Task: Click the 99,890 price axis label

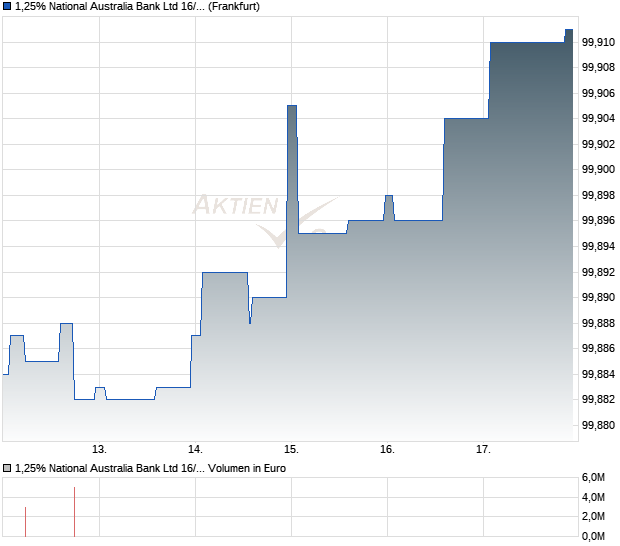Action: click(x=598, y=297)
